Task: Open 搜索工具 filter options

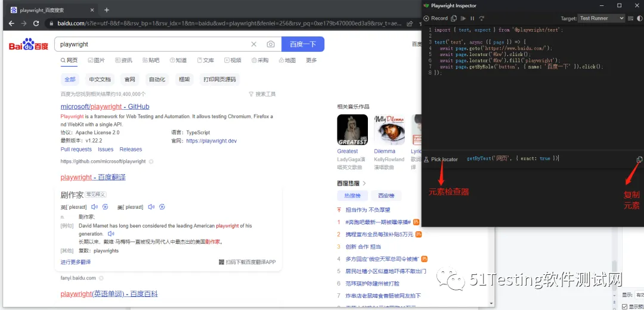Action: pyautogui.click(x=262, y=94)
